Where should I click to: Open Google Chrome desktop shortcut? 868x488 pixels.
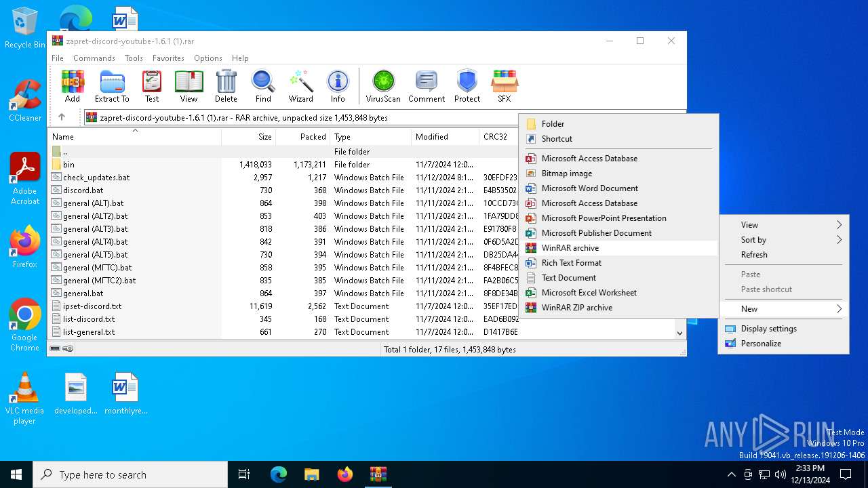click(x=24, y=325)
